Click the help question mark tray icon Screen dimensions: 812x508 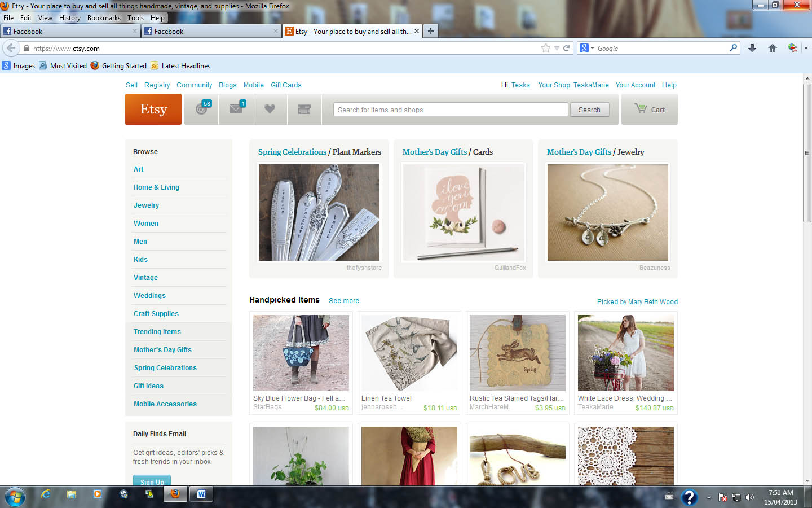[x=689, y=497]
